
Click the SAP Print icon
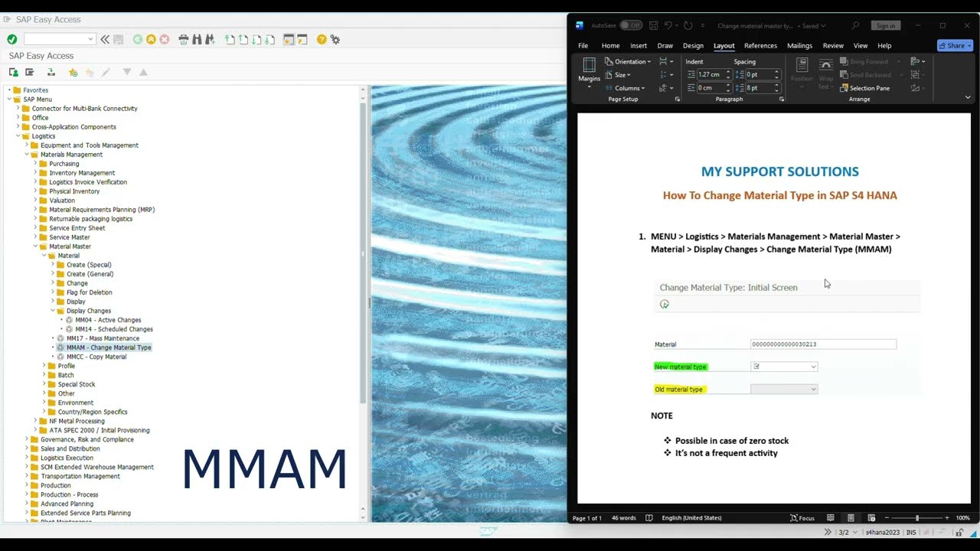pyautogui.click(x=184, y=39)
